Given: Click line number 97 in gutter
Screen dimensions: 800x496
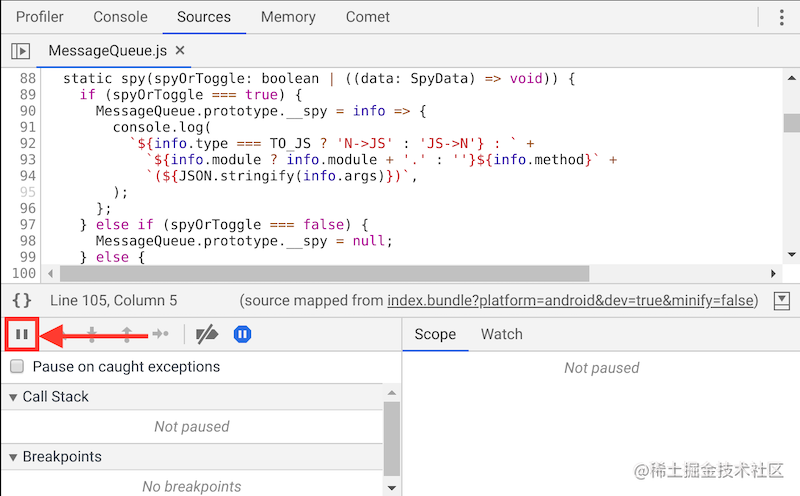Looking at the screenshot, I should coord(28,225).
